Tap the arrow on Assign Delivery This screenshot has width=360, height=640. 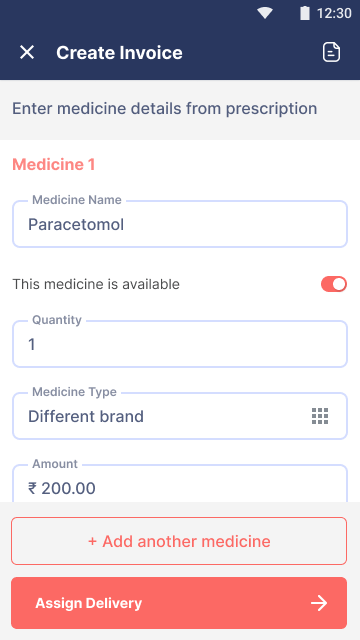point(319,603)
